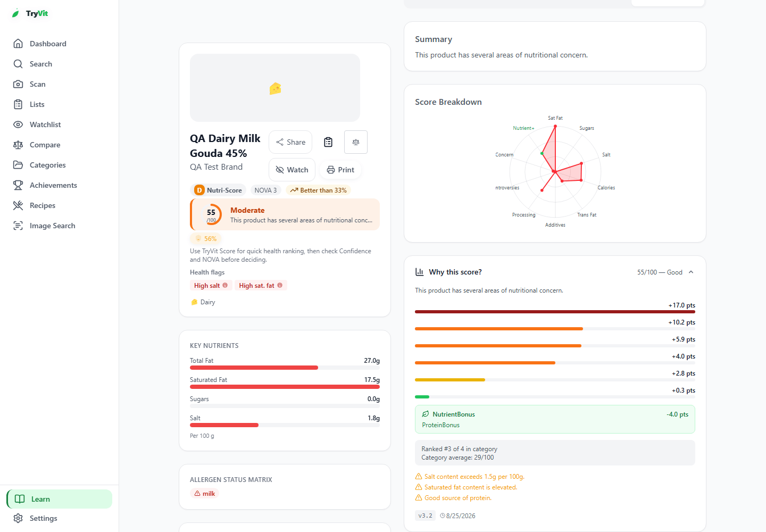
Task: Open the Dashboard page
Action: [x=60, y=44]
